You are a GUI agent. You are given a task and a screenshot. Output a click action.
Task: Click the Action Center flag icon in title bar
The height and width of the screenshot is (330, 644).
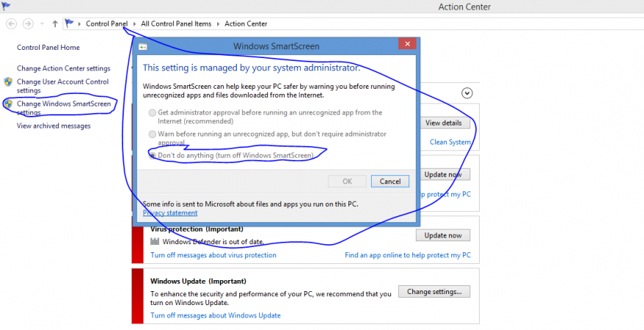tap(6, 6)
